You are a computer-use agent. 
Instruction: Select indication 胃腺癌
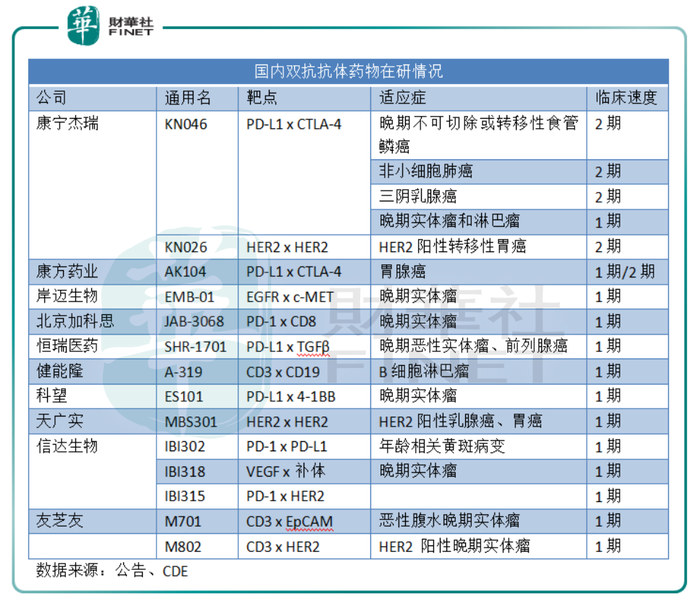click(402, 271)
